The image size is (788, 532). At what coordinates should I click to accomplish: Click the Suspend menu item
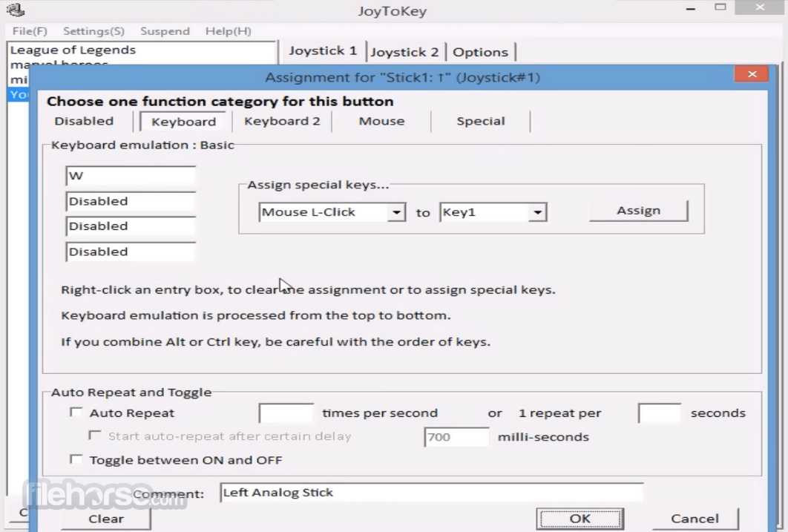165,31
